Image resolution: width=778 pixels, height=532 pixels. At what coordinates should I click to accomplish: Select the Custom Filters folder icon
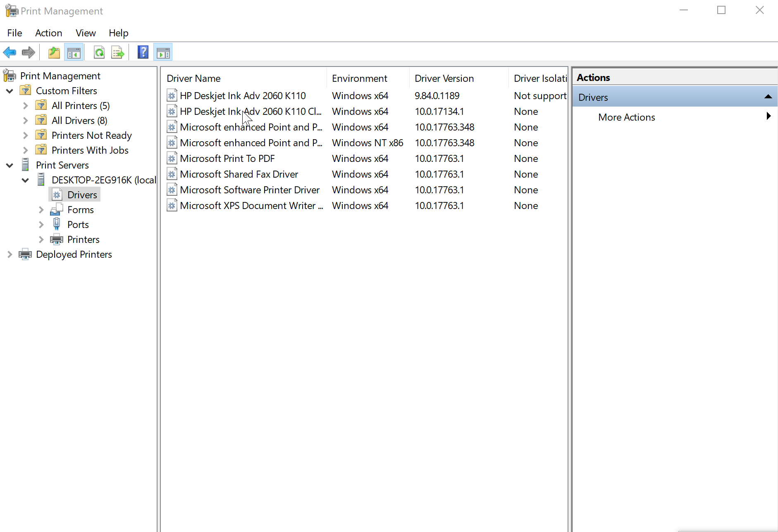pyautogui.click(x=26, y=90)
